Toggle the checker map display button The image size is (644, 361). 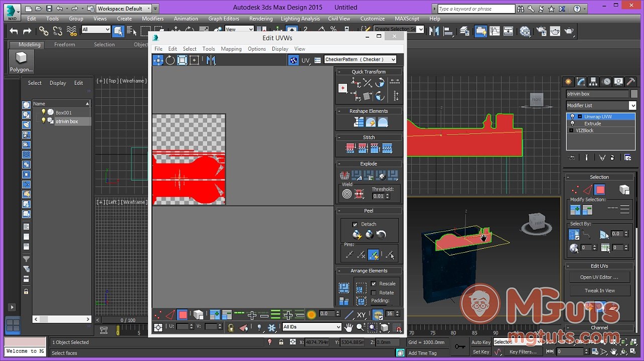293,60
